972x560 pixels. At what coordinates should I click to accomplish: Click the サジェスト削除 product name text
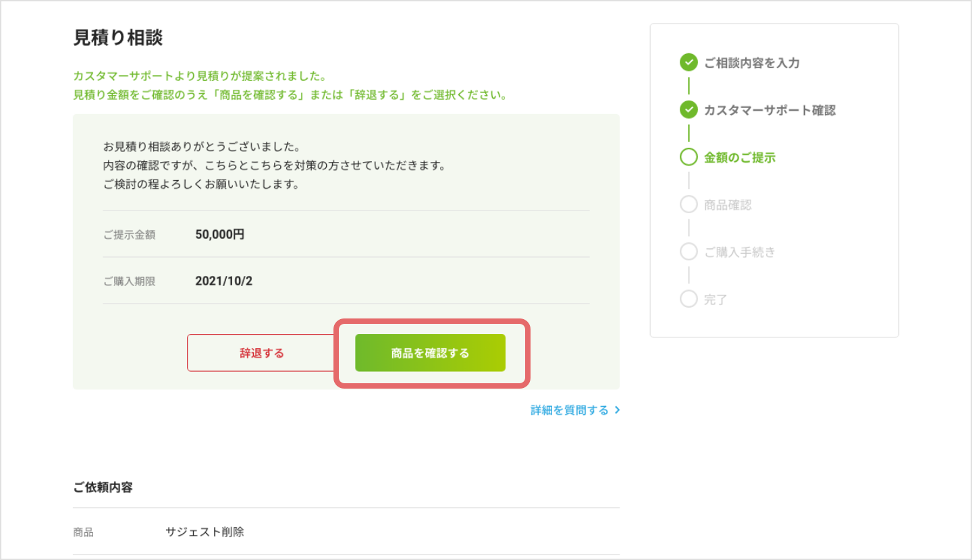(206, 532)
